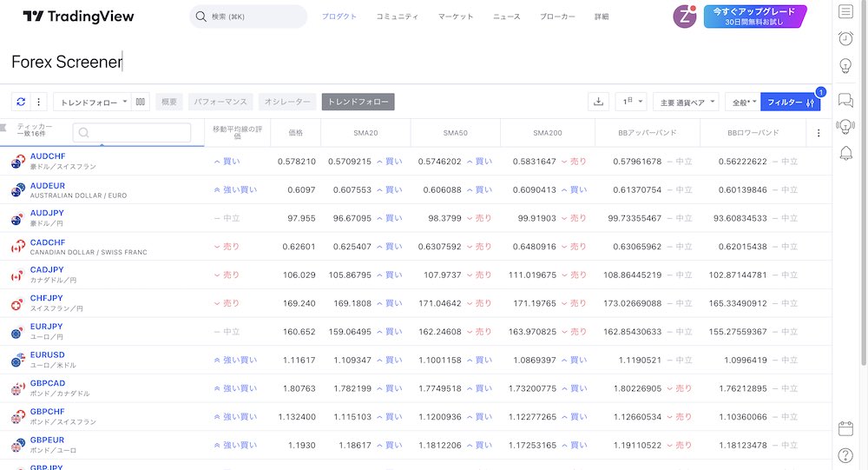Click the Forex Screener title

point(67,62)
